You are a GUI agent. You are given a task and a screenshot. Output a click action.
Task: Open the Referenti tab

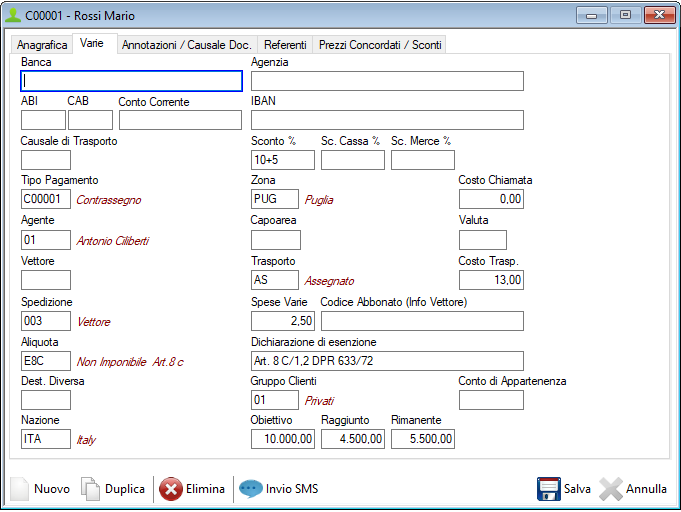click(x=285, y=45)
